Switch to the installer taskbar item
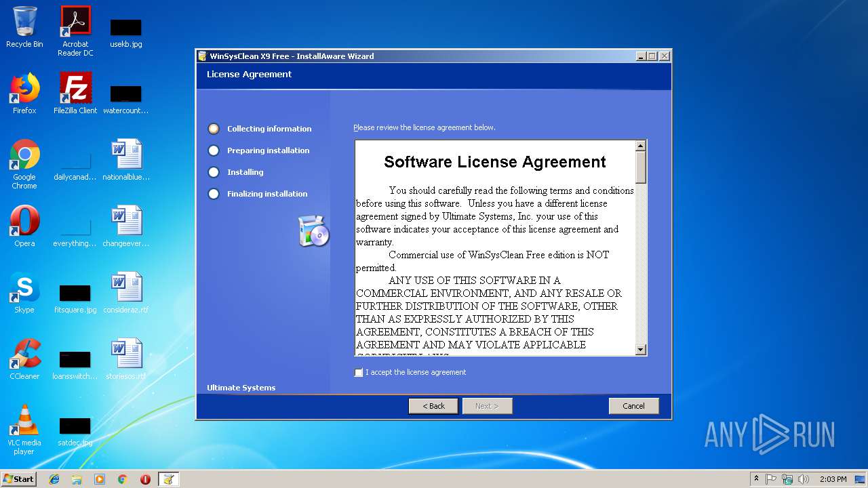 [168, 479]
